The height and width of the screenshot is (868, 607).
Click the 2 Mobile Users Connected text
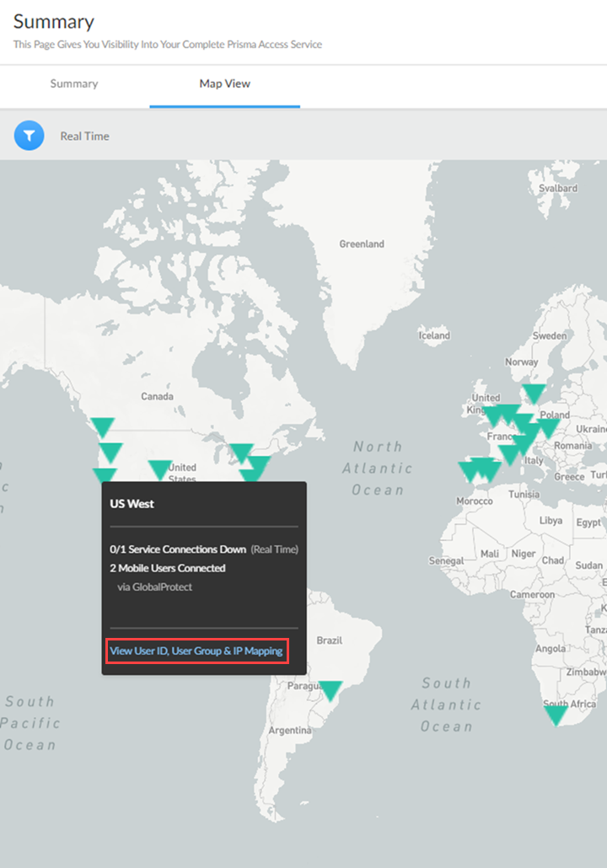(168, 568)
